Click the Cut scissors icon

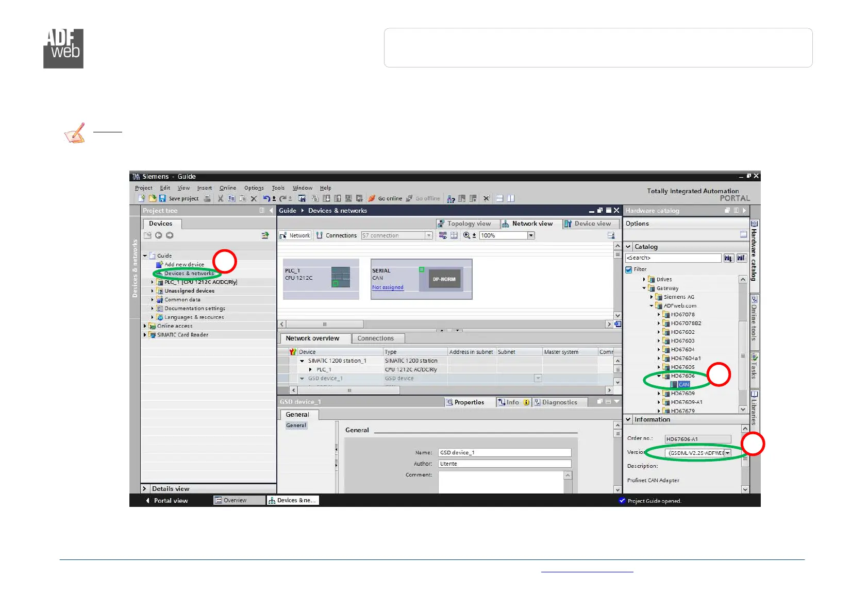click(x=221, y=198)
